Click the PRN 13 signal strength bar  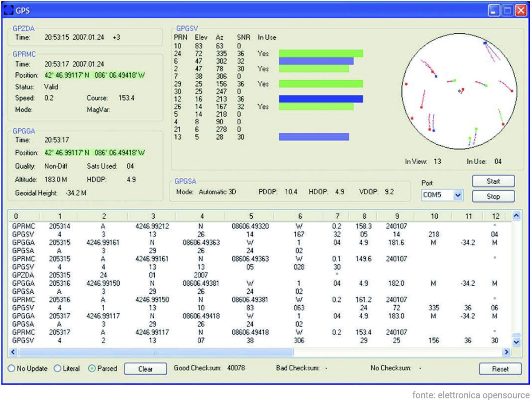[314, 137]
